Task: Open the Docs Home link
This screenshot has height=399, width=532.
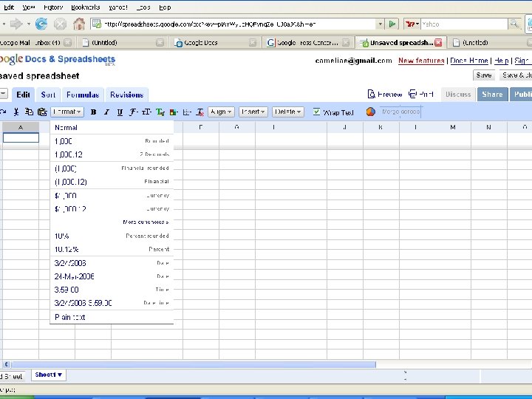Action: coord(469,61)
